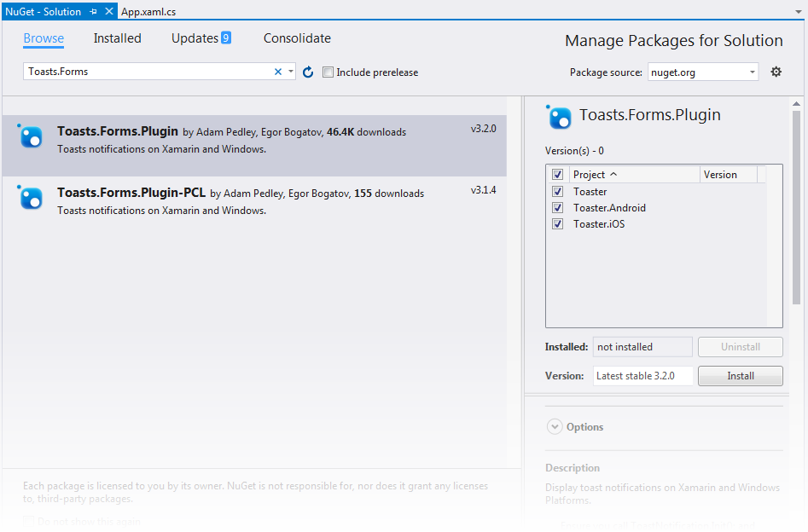The width and height of the screenshot is (808, 532).
Task: Clear the search box with the X icon
Action: click(278, 72)
